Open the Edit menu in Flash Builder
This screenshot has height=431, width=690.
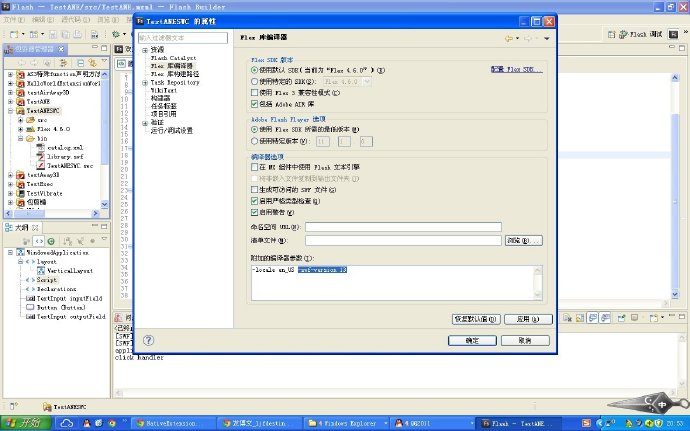click(x=42, y=20)
